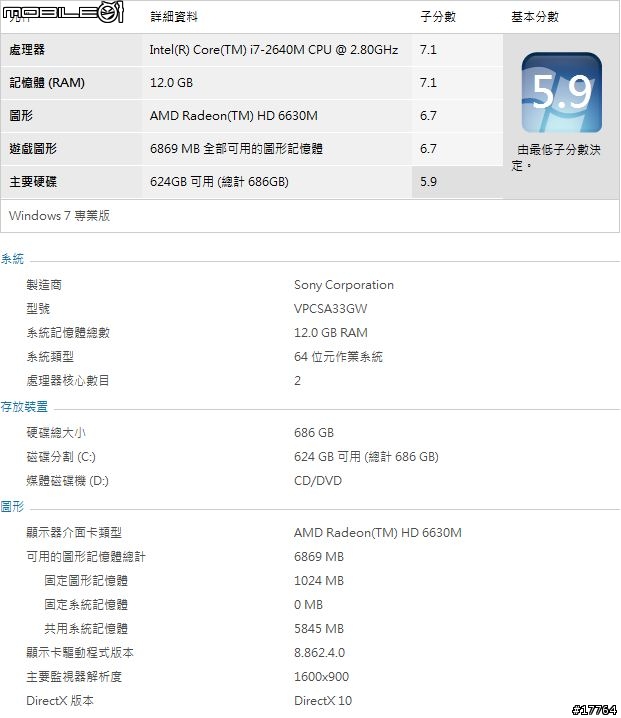Select the 基本分數 column header
The image size is (621, 718).
(535, 17)
